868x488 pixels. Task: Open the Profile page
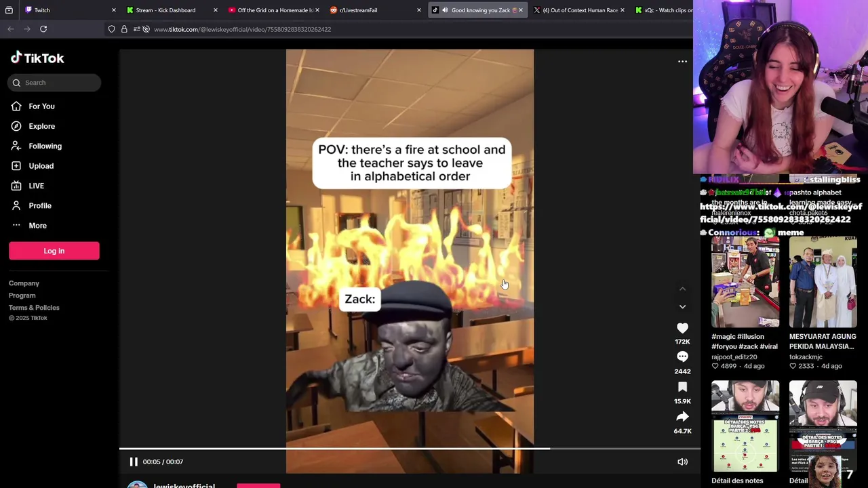tap(39, 205)
